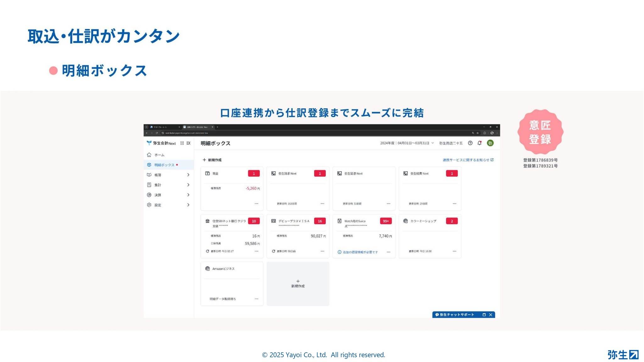Open カラーミーショップ card's more options
644x362 pixels.
click(455, 251)
